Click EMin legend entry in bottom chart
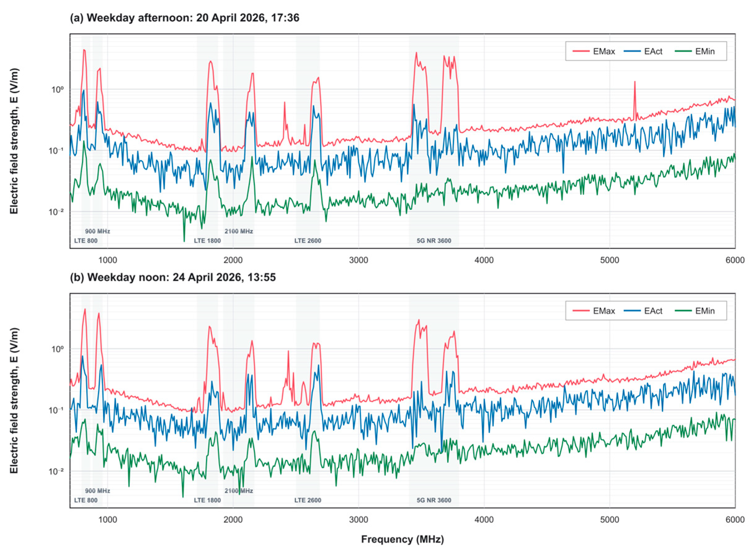This screenshot has height=551, width=756. click(x=695, y=311)
